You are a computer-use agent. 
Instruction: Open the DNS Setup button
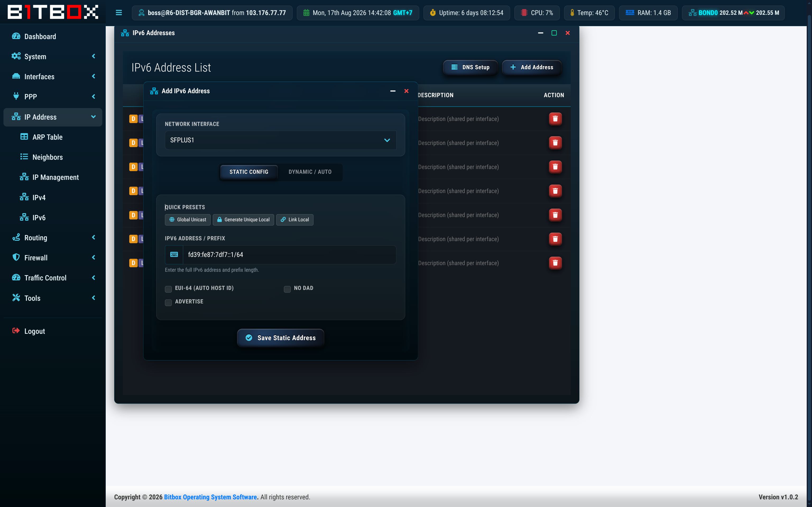(x=470, y=67)
